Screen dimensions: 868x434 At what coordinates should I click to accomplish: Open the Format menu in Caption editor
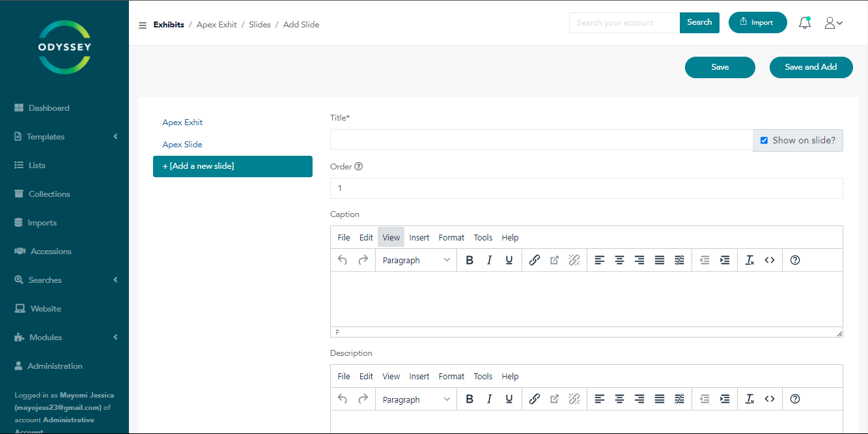[451, 237]
